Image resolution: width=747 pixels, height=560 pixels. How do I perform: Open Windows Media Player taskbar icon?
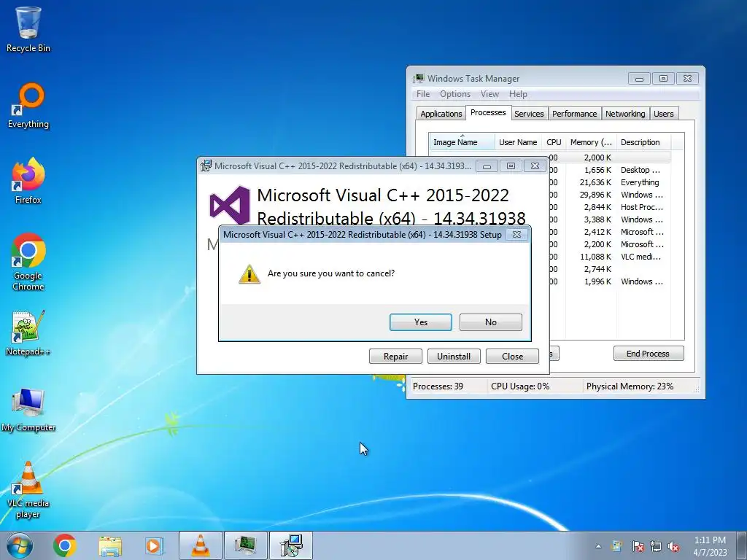coord(155,545)
